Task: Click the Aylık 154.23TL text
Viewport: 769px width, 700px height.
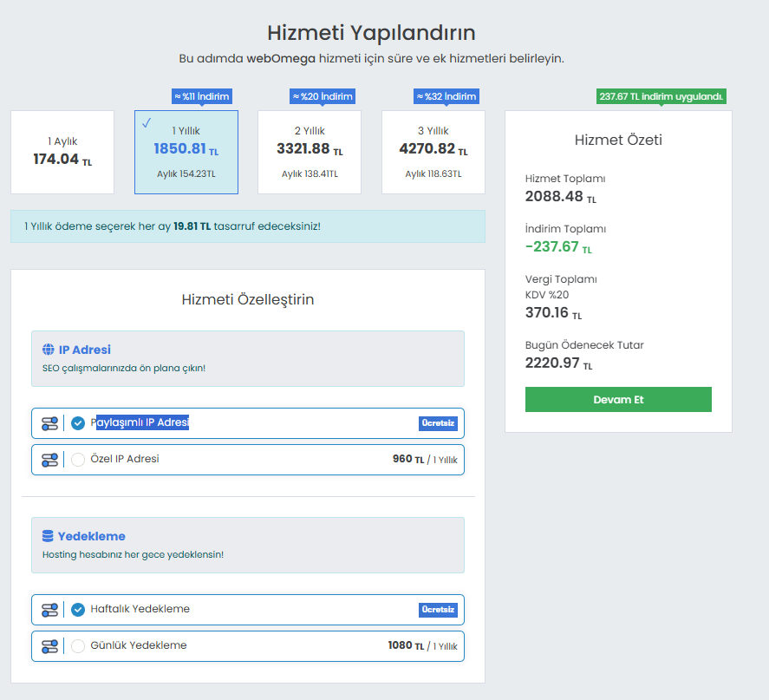Action: click(186, 173)
